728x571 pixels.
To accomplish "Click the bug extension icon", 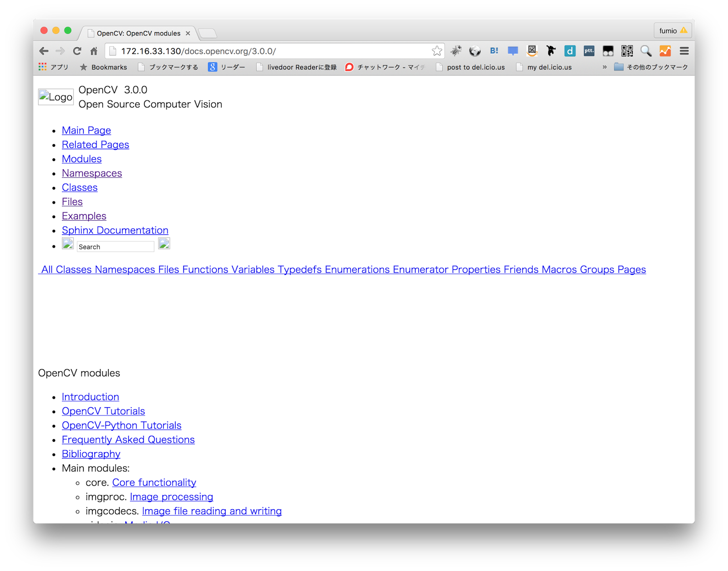I will tap(456, 51).
